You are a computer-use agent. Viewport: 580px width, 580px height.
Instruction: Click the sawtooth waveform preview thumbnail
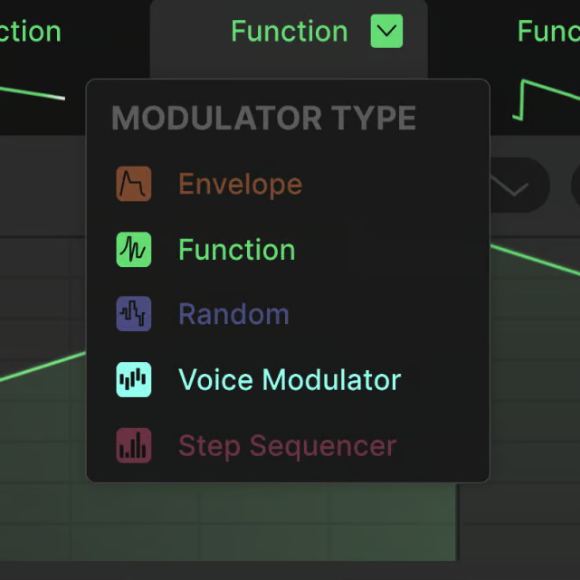point(546,100)
